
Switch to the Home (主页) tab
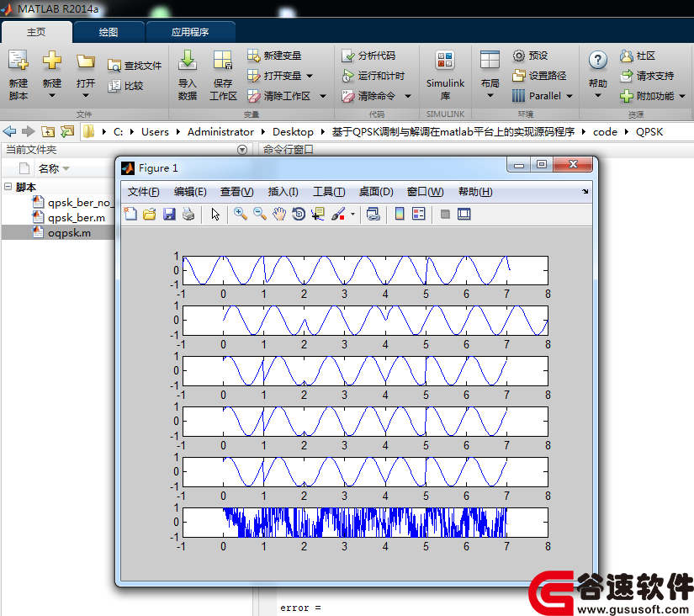click(36, 32)
